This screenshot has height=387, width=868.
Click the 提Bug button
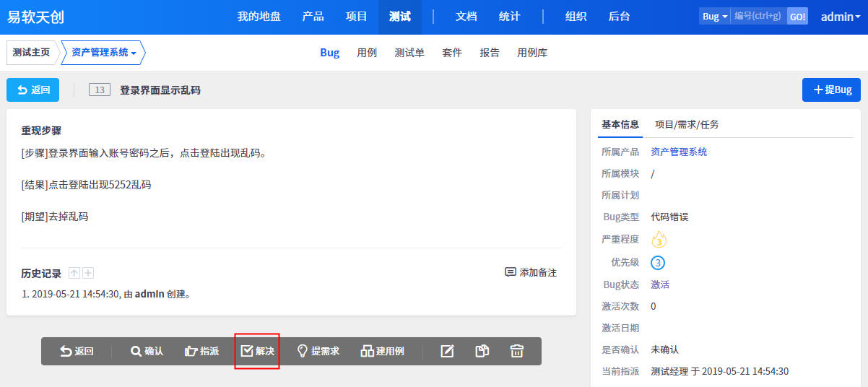tap(833, 90)
